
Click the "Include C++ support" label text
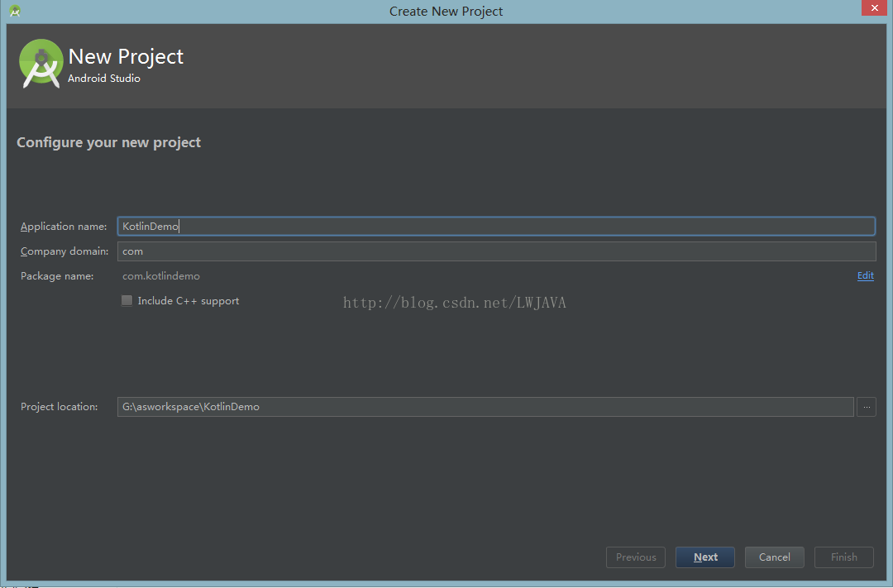click(x=189, y=301)
